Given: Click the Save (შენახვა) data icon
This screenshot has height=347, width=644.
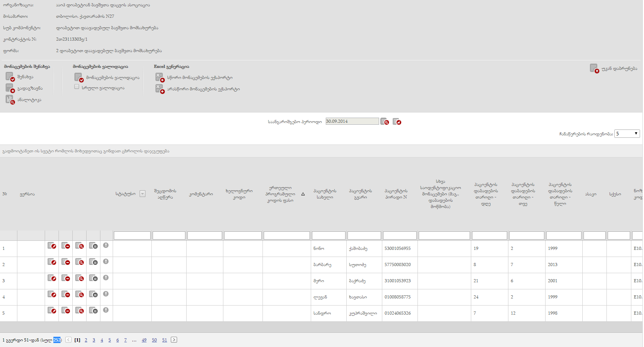Looking at the screenshot, I should 10,77.
